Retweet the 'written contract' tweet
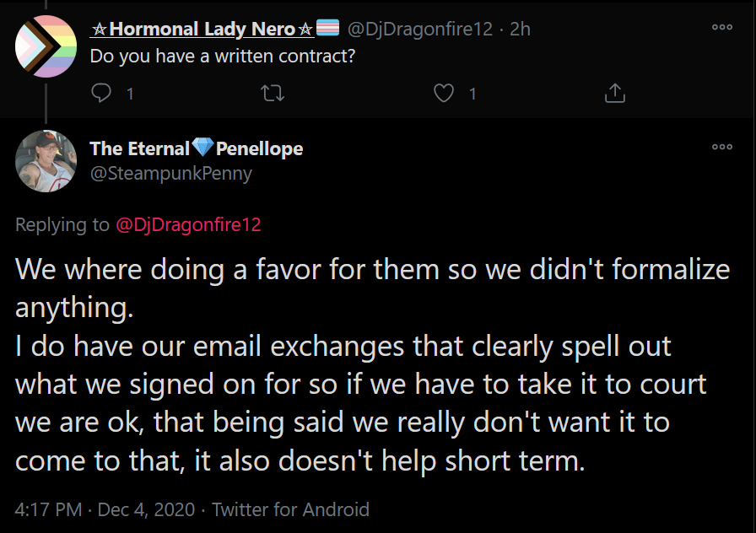Screen dimensions: 756x533 pyautogui.click(x=273, y=93)
